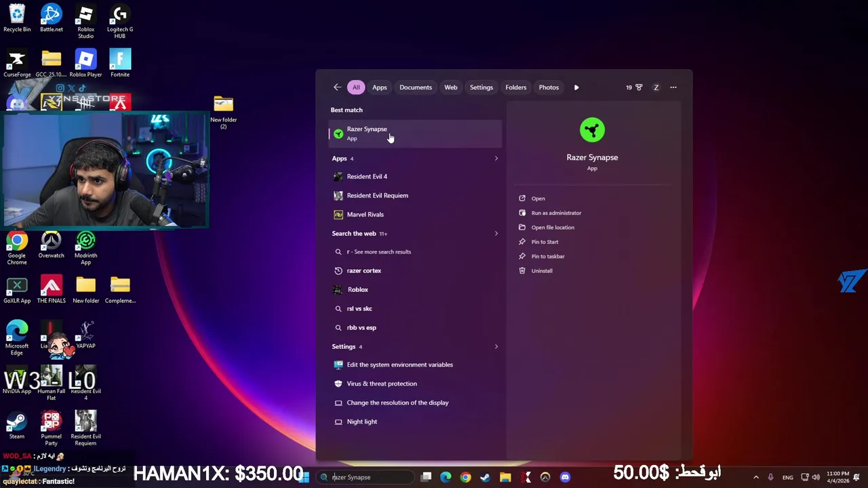This screenshot has height=488, width=868.
Task: Show more search filter tabs arrow
Action: (x=576, y=87)
